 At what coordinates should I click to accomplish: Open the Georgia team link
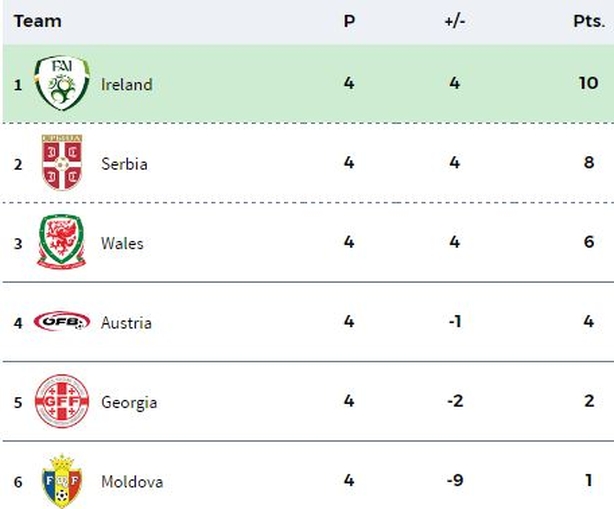tap(129, 403)
